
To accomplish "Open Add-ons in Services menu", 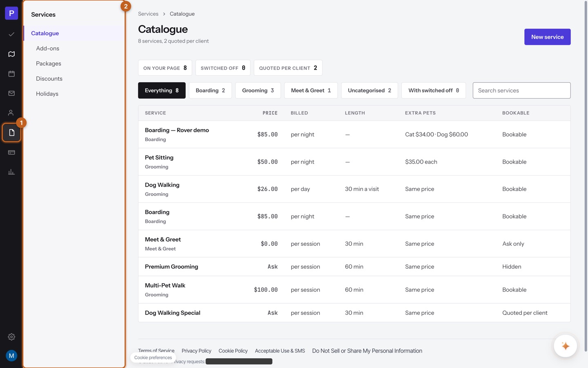I will tap(47, 48).
